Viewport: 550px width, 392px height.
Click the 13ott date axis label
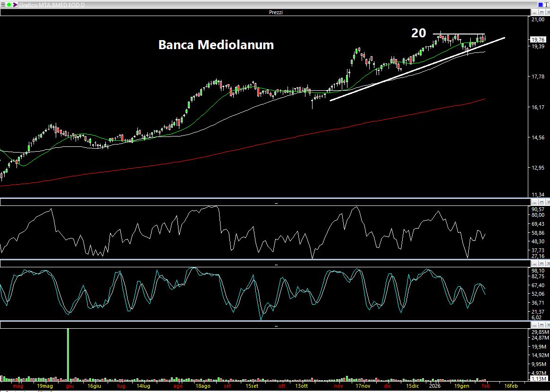pyautogui.click(x=301, y=386)
